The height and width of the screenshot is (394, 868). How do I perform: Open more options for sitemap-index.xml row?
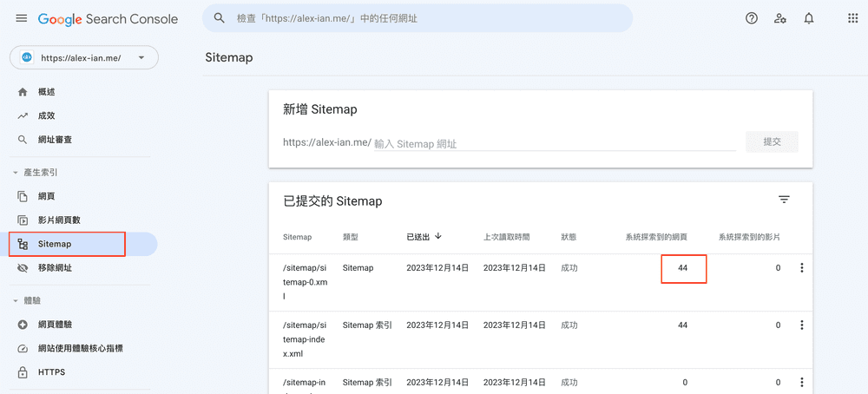tap(801, 325)
